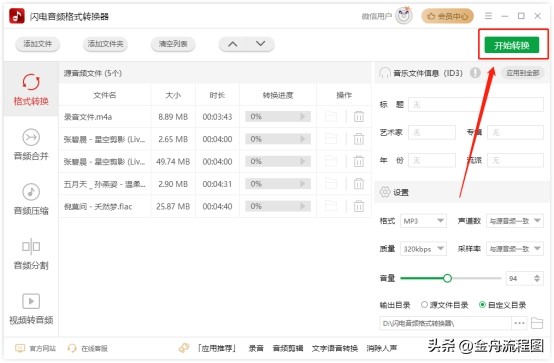Click the 设置 gear icon
This screenshot has height=363, width=554.
[x=385, y=192]
